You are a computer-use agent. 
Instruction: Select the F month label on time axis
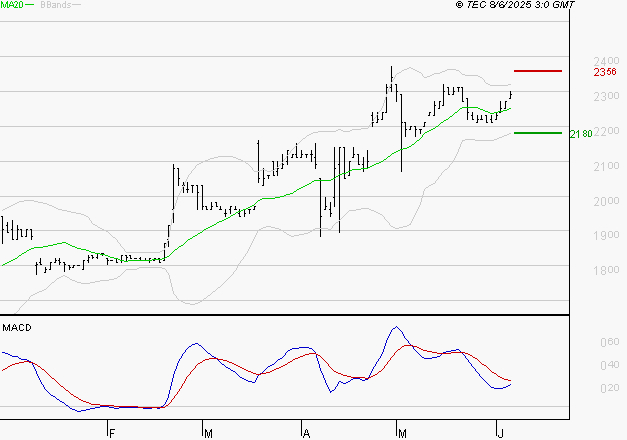(112, 431)
